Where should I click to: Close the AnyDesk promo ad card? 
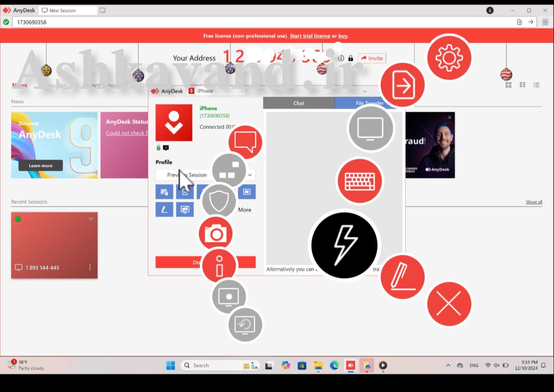[449, 117]
